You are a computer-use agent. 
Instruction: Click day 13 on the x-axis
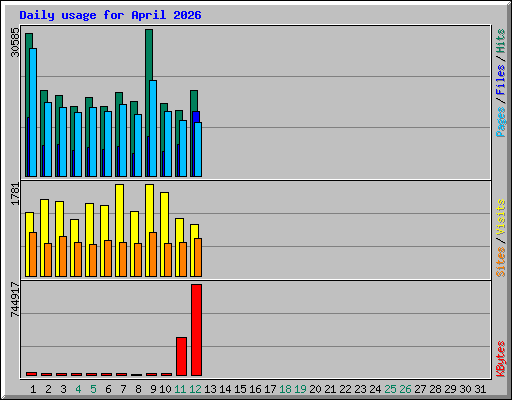coord(210,389)
